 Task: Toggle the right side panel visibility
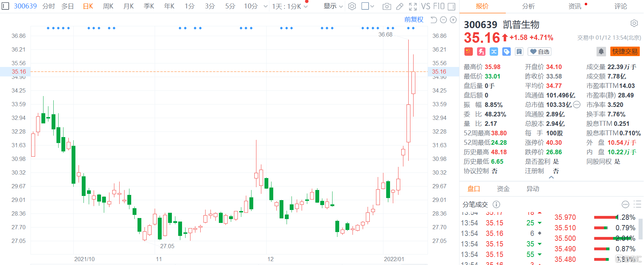click(x=452, y=6)
